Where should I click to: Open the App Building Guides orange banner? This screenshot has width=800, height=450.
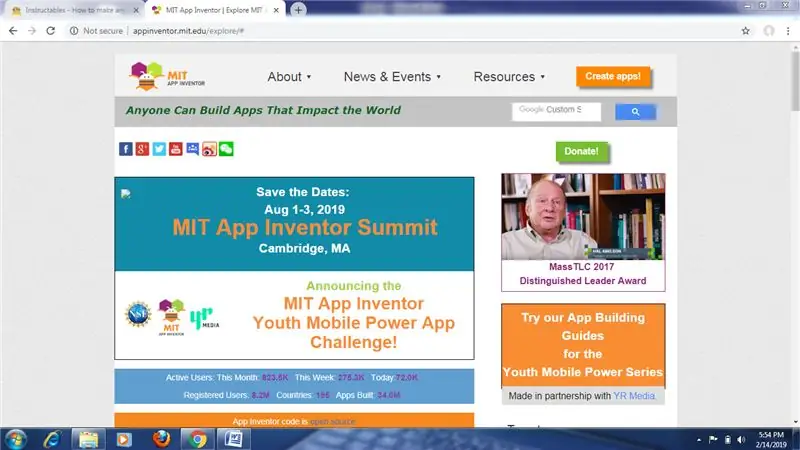pos(583,345)
